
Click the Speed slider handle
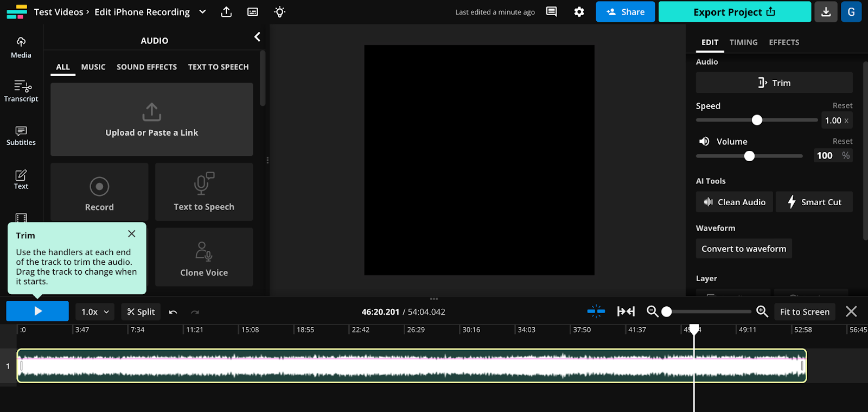(757, 120)
